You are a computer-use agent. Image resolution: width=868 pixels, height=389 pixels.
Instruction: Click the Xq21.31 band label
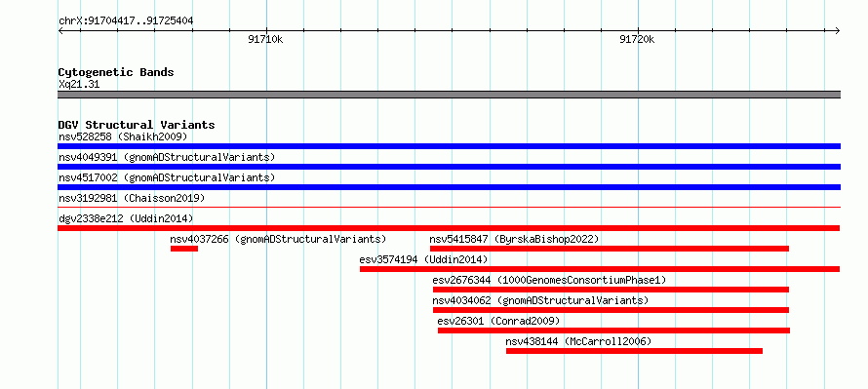[79, 85]
